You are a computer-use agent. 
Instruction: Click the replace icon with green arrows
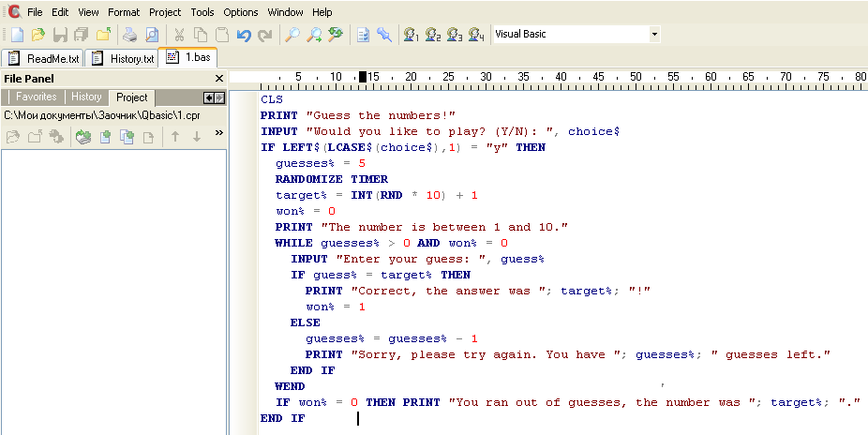click(x=336, y=35)
